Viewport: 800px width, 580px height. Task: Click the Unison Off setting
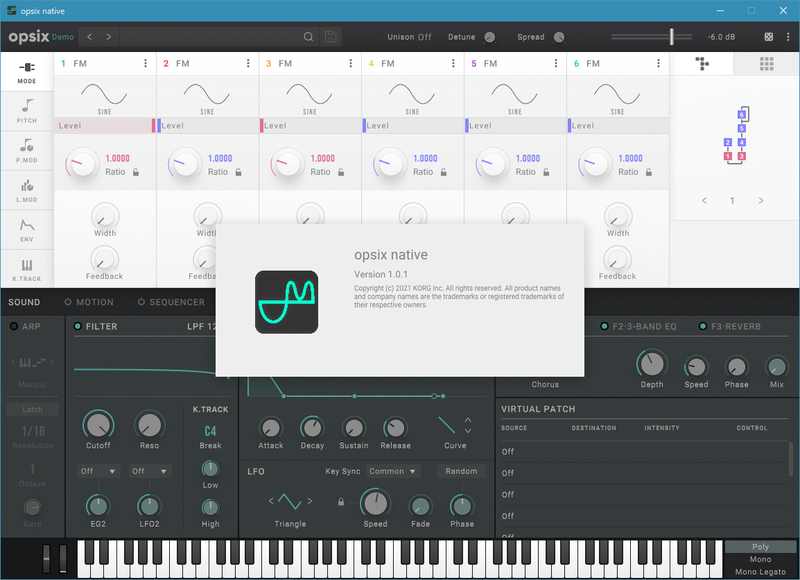(409, 37)
